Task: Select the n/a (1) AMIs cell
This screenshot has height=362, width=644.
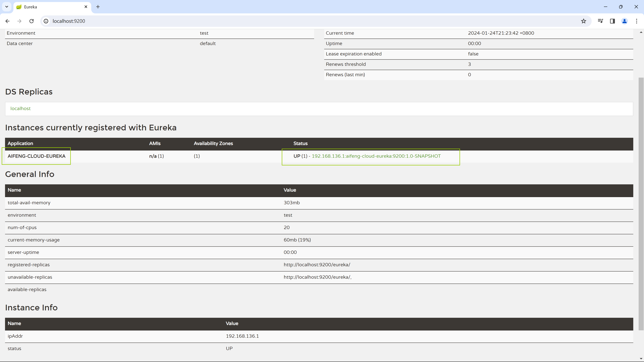Action: 156,156
